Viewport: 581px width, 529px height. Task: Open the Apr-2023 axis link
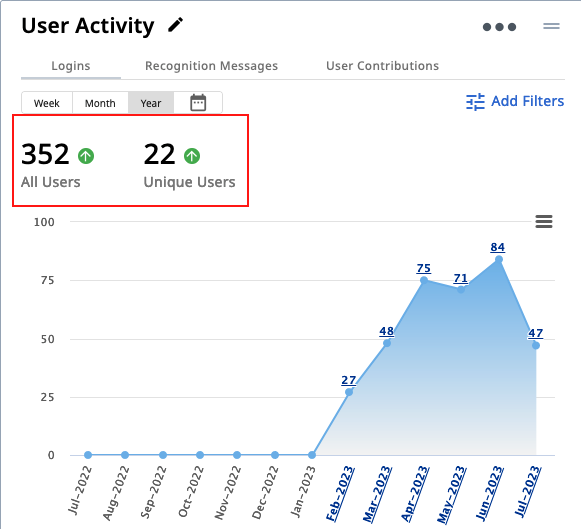tap(415, 494)
